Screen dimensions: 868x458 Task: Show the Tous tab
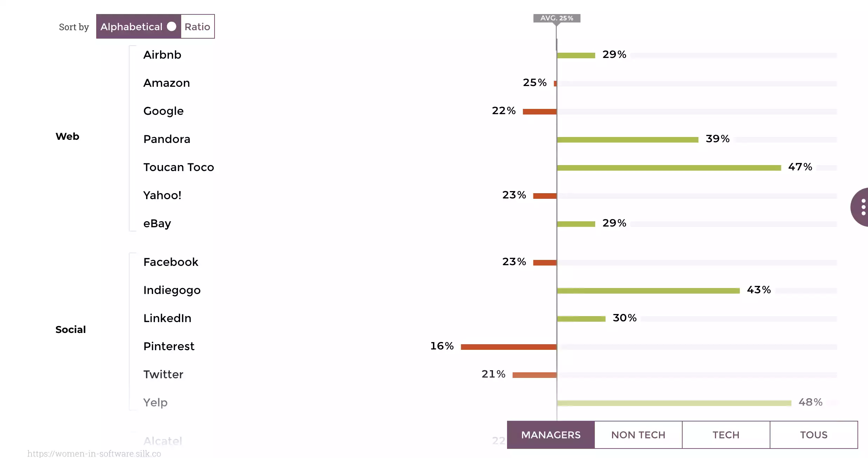click(814, 435)
